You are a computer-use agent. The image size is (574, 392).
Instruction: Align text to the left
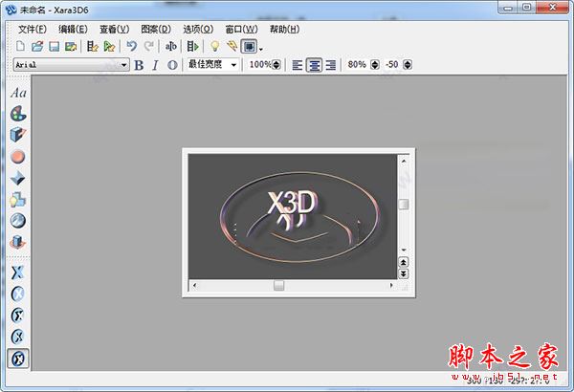pyautogui.click(x=298, y=65)
